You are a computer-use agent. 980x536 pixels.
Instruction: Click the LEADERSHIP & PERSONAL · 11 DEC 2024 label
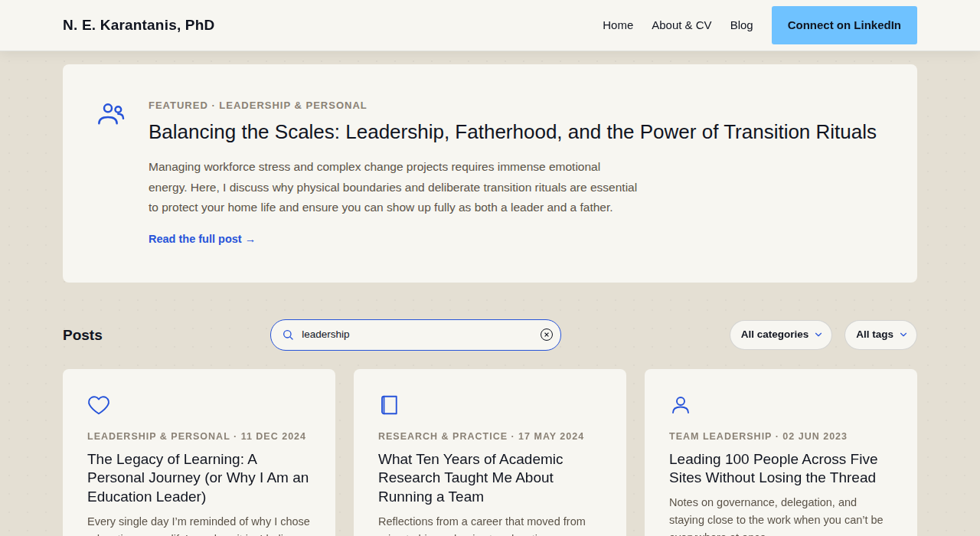point(197,436)
